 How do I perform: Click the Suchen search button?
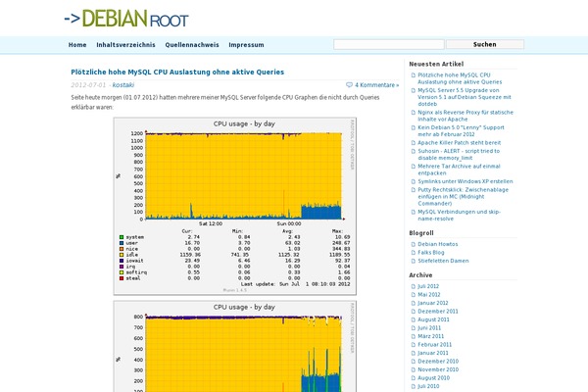pyautogui.click(x=485, y=44)
